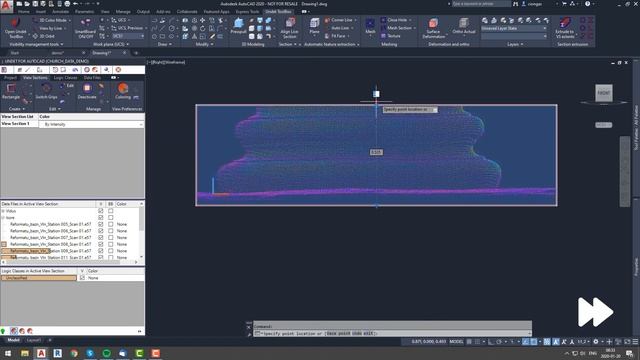640x360 pixels.
Task: Click the Coloring tool in View Preferences
Action: 123,92
